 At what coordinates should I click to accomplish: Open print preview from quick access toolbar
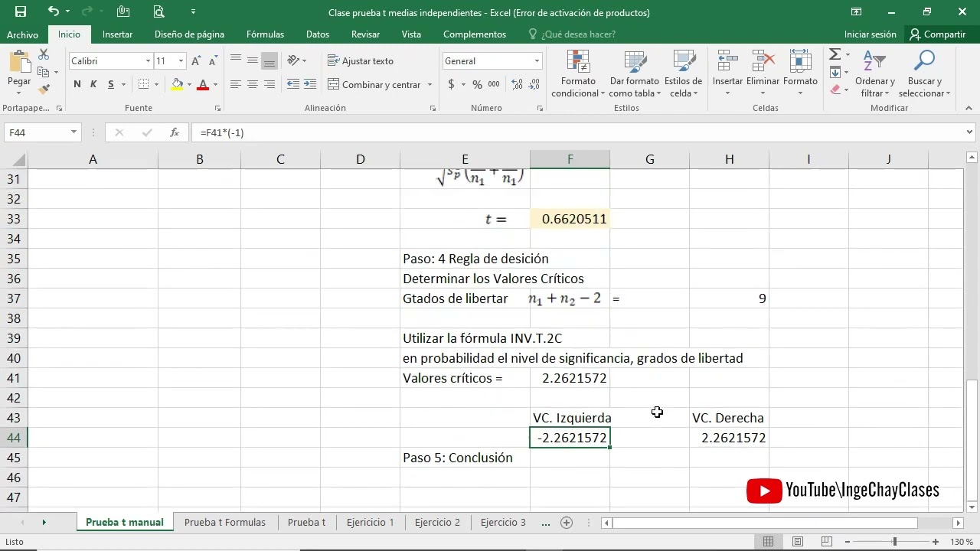click(x=158, y=11)
